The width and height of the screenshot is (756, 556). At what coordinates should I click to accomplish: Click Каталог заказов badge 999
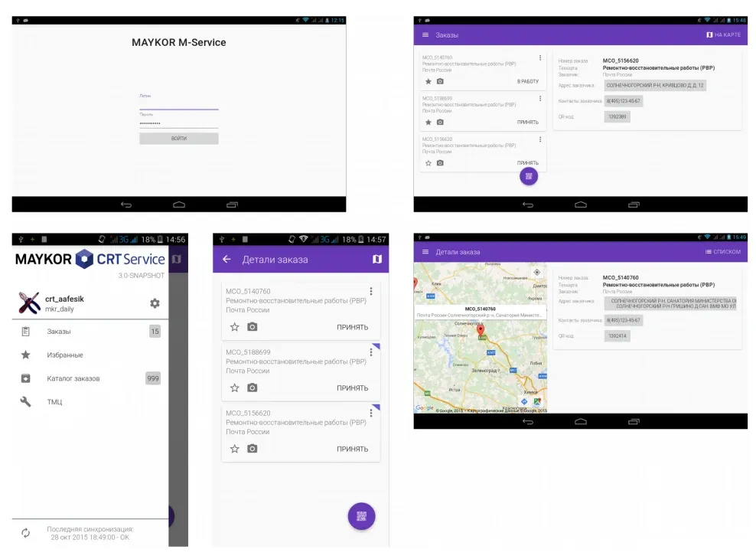click(153, 378)
